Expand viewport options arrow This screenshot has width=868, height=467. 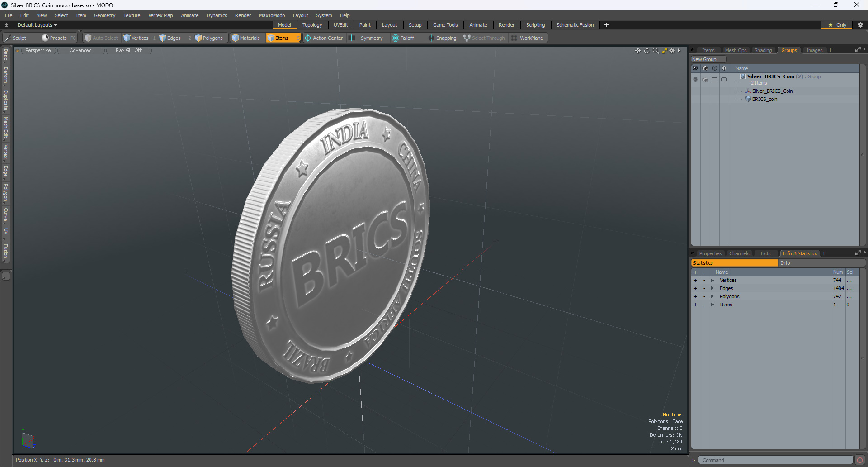(x=679, y=51)
